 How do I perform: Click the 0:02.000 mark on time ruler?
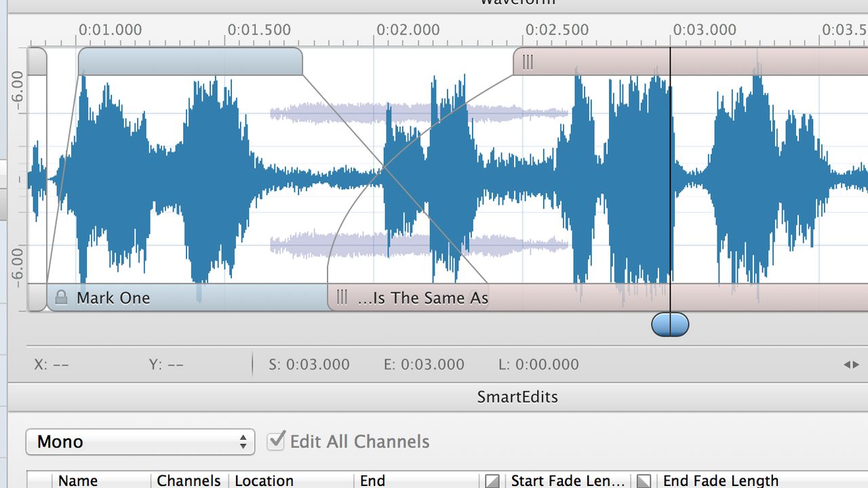point(408,30)
